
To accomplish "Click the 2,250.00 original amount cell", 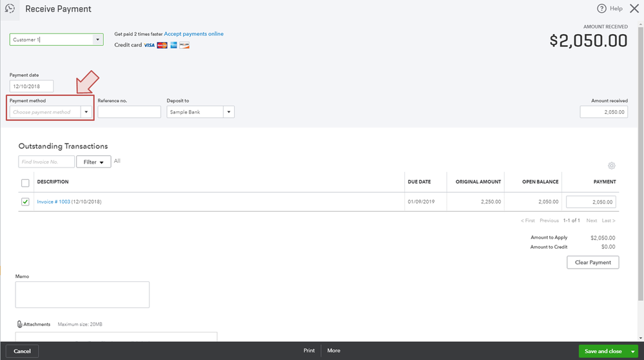I will point(491,202).
